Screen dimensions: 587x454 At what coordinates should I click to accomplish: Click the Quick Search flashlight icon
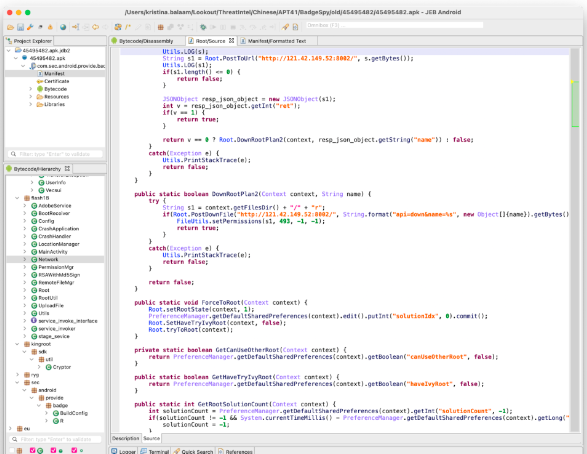tap(177, 451)
